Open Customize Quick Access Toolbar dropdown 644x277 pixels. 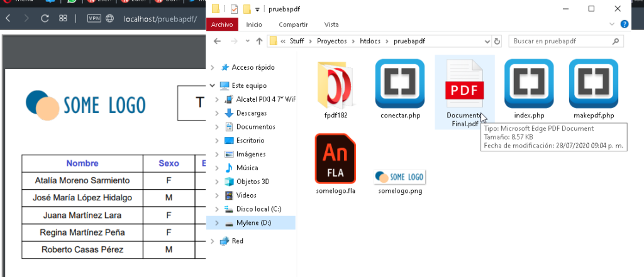pos(257,9)
